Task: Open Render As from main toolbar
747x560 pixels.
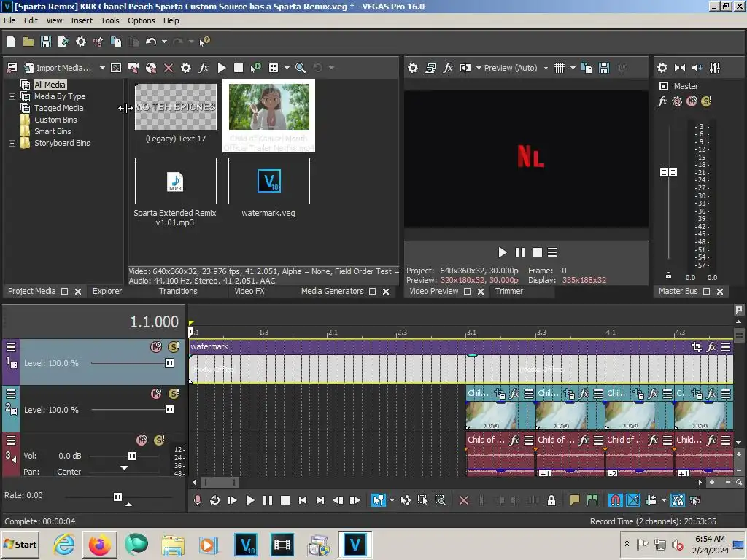Action: 63,42
